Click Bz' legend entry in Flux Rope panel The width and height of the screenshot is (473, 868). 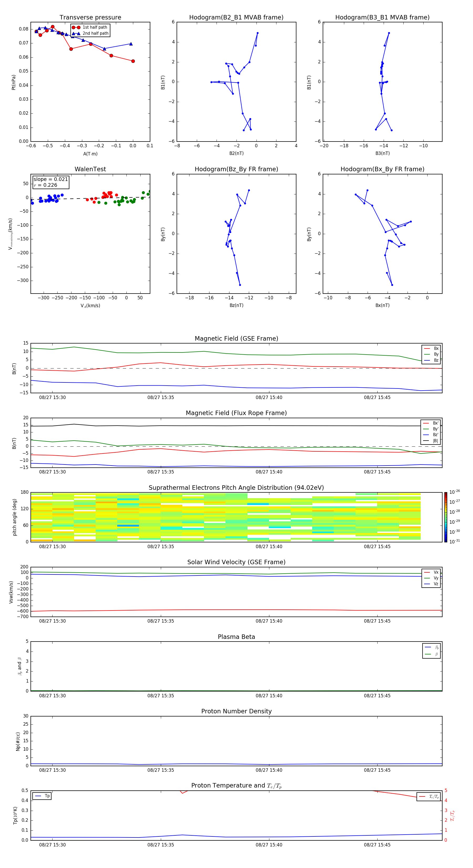pos(431,435)
